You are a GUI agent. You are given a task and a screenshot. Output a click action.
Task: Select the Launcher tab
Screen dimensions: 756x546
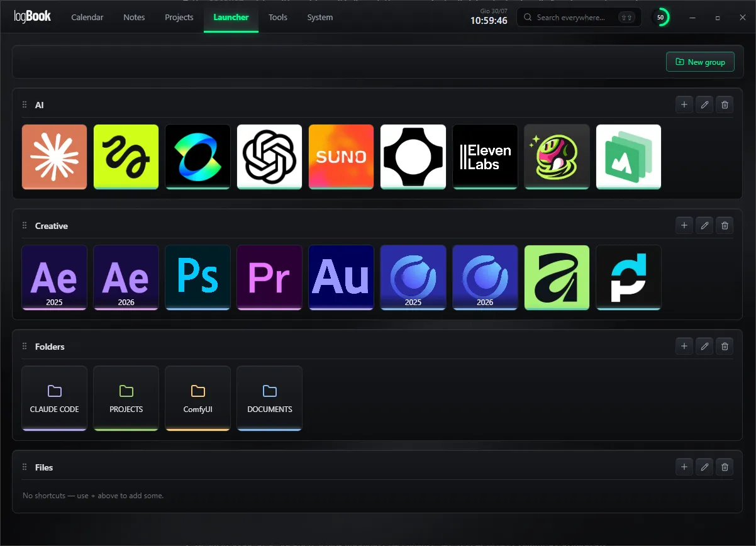pos(231,17)
